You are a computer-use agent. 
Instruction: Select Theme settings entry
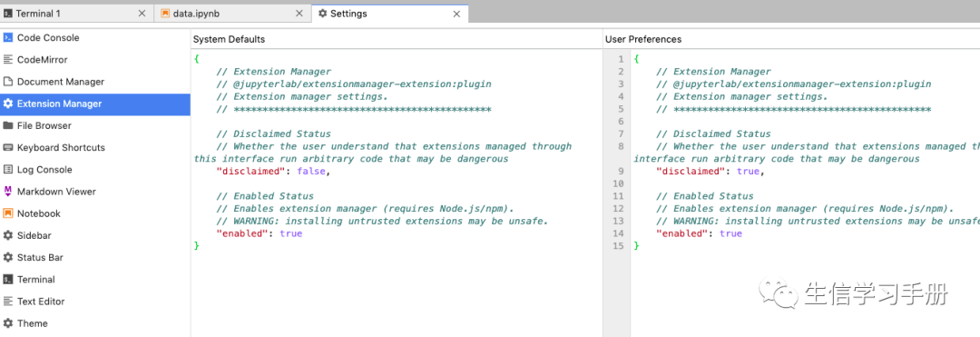click(95, 323)
